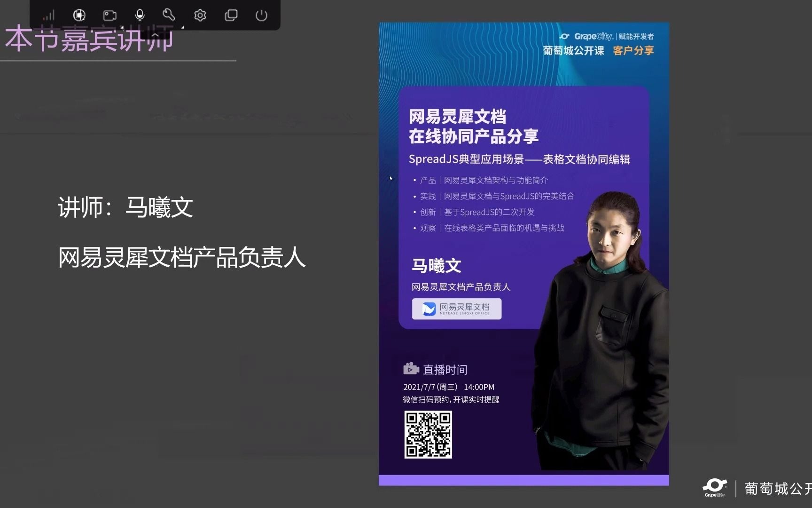The image size is (812, 508).
Task: Click the video camera icon beside 直播时间
Action: click(411, 369)
